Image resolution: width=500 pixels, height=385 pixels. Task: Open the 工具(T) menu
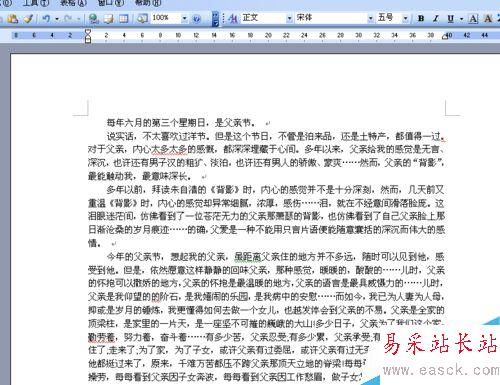(x=35, y=3)
